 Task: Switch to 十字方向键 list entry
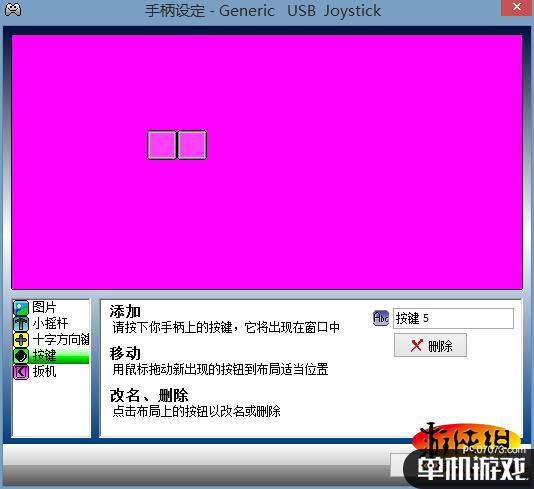coord(51,339)
